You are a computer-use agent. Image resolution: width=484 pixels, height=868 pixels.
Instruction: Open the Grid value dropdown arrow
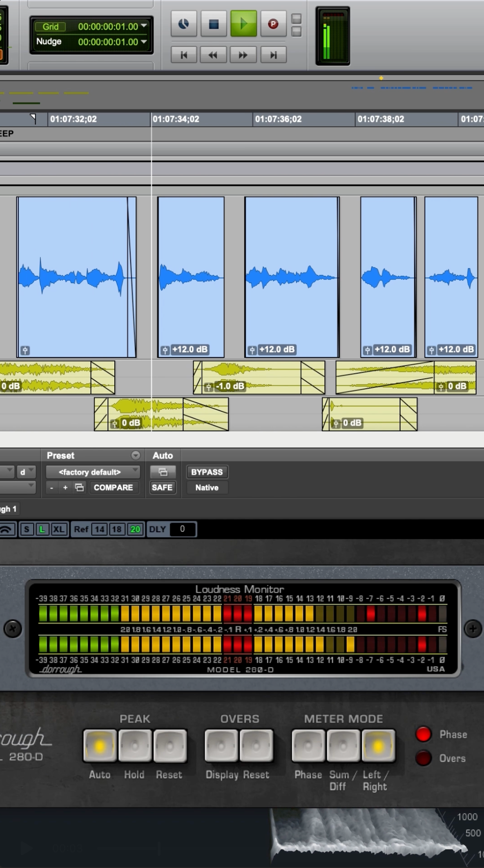144,26
